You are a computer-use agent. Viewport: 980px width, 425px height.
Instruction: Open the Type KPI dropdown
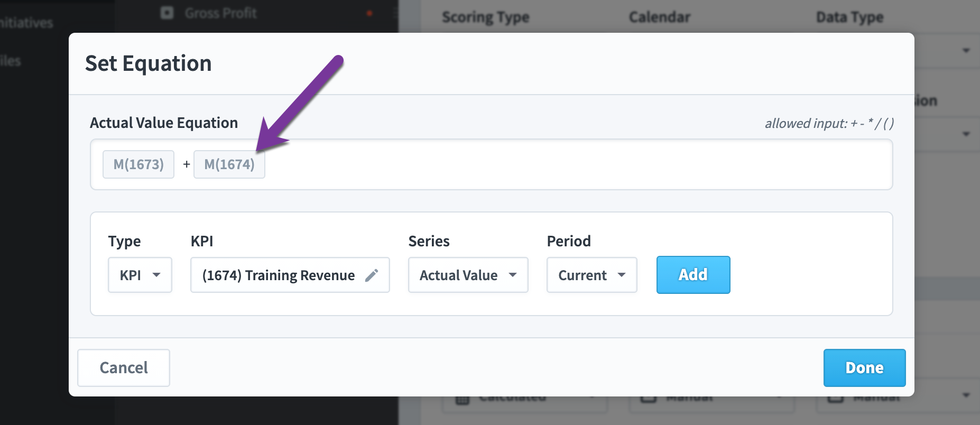[140, 275]
